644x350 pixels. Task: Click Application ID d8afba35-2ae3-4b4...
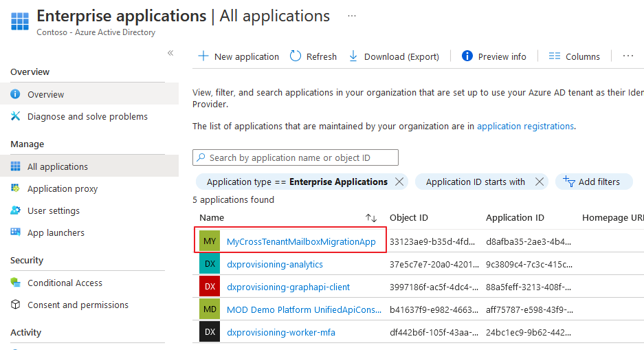tap(529, 241)
